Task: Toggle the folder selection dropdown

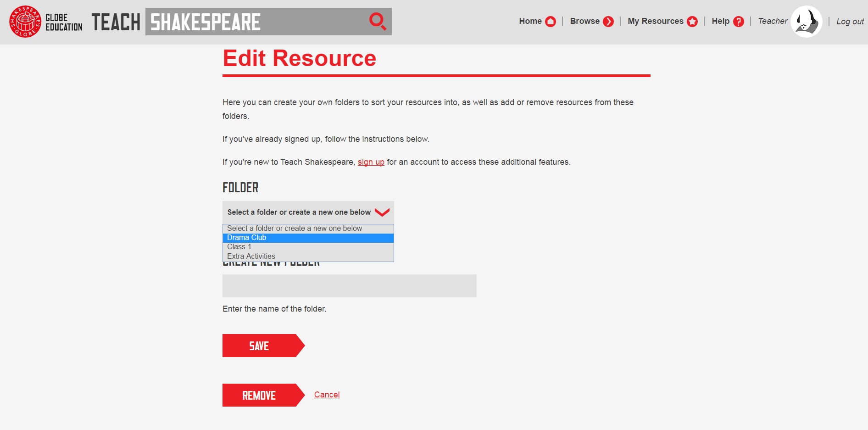Action: pyautogui.click(x=308, y=212)
